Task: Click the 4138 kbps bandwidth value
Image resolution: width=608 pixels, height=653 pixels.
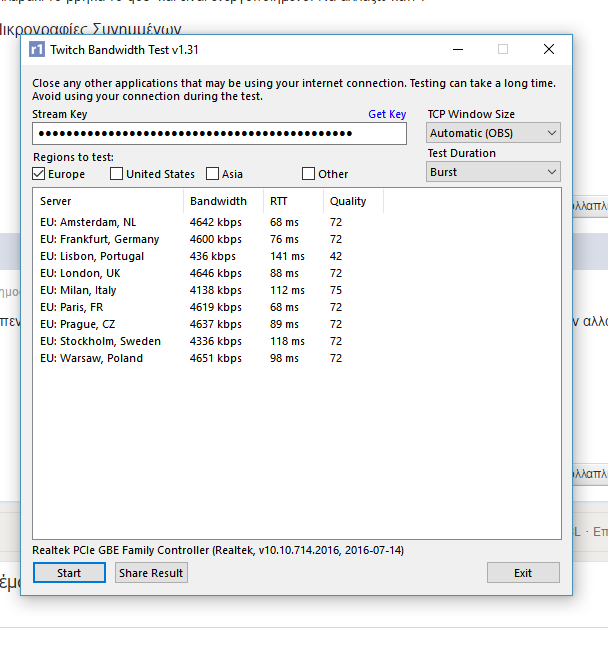Action: click(216, 290)
